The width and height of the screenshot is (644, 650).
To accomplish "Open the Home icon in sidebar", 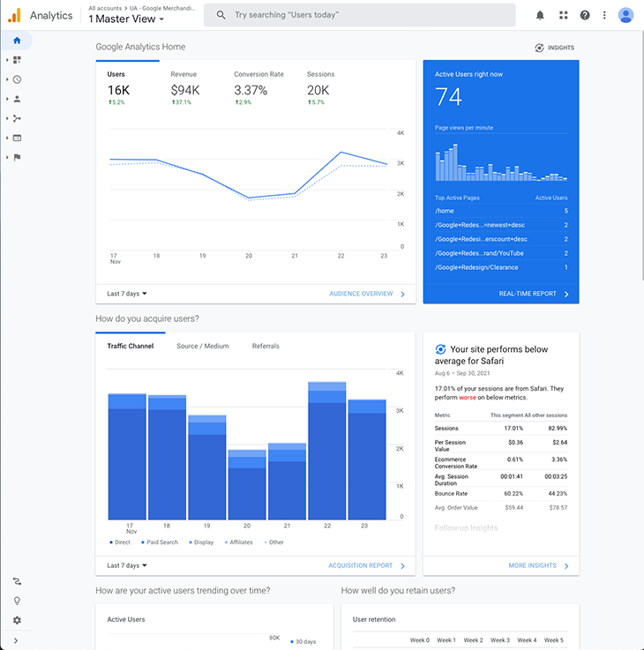I will click(x=17, y=41).
